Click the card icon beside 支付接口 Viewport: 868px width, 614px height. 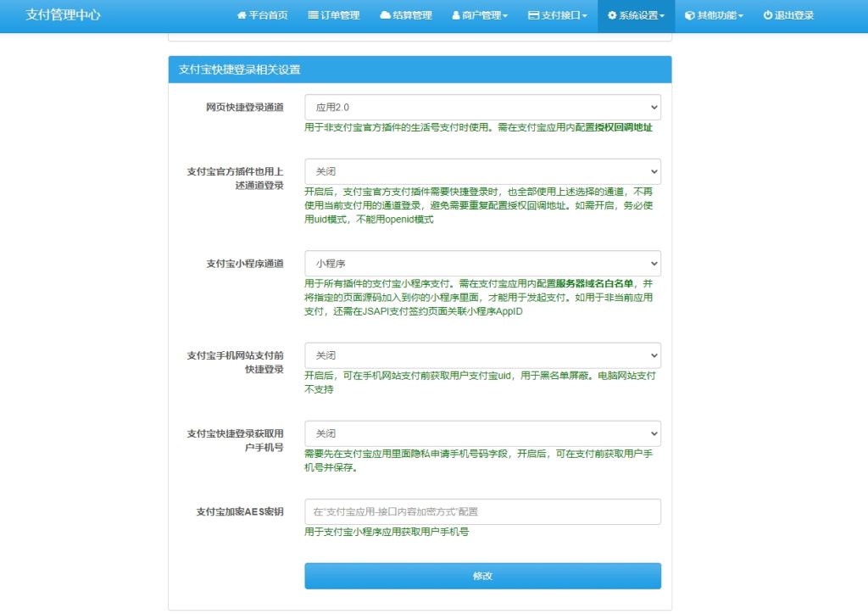(x=534, y=15)
